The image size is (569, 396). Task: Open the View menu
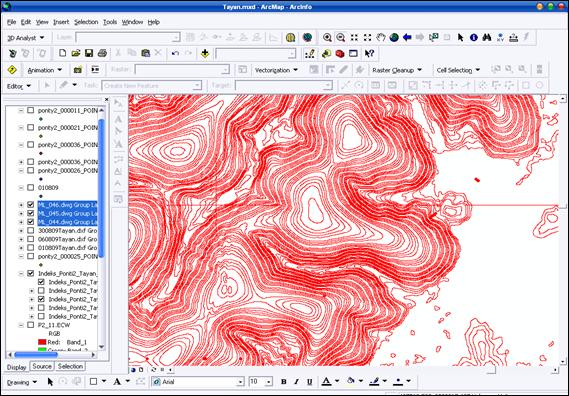point(42,22)
